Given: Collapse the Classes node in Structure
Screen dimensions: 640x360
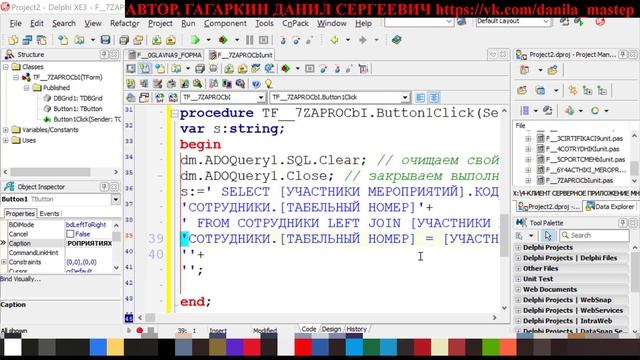Looking at the screenshot, I should point(6,67).
